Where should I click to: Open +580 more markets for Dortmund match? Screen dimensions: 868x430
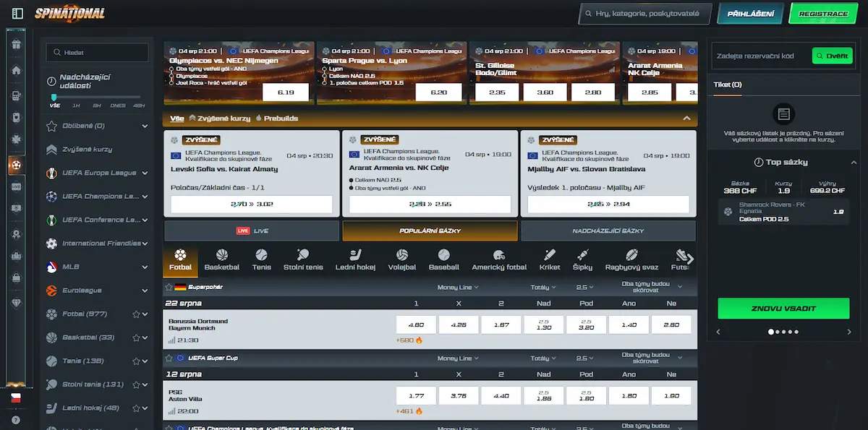409,340
